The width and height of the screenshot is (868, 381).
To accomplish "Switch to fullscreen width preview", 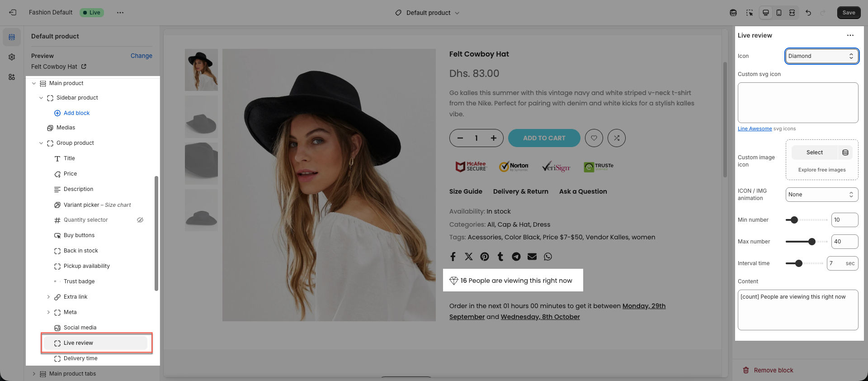I will click(792, 13).
